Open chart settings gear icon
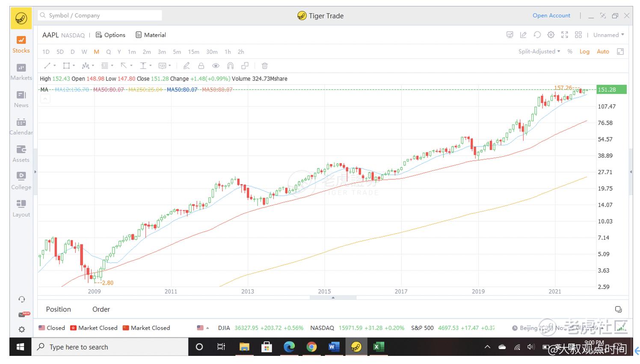The image size is (640, 364). 551,35
